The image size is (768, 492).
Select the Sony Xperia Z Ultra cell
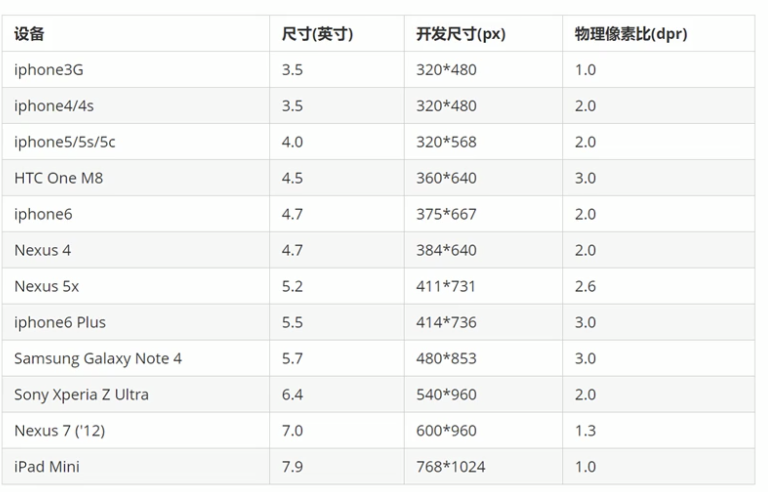pyautogui.click(x=81, y=394)
